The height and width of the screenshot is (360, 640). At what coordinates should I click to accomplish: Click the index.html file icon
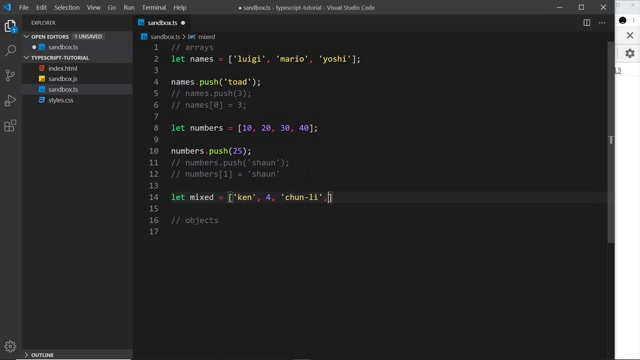[42, 68]
